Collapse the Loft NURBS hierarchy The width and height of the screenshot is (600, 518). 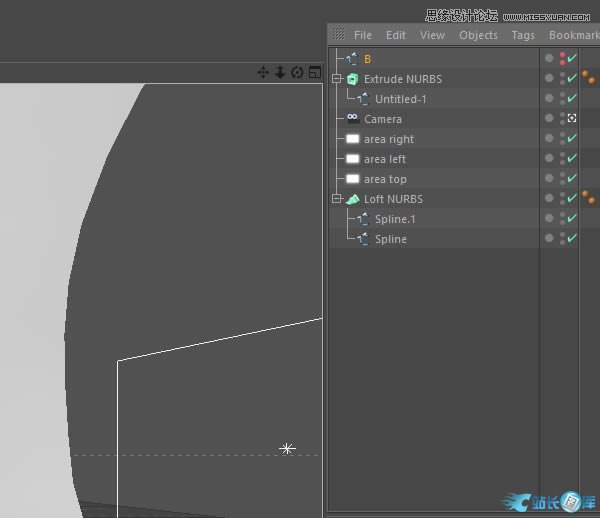336,199
